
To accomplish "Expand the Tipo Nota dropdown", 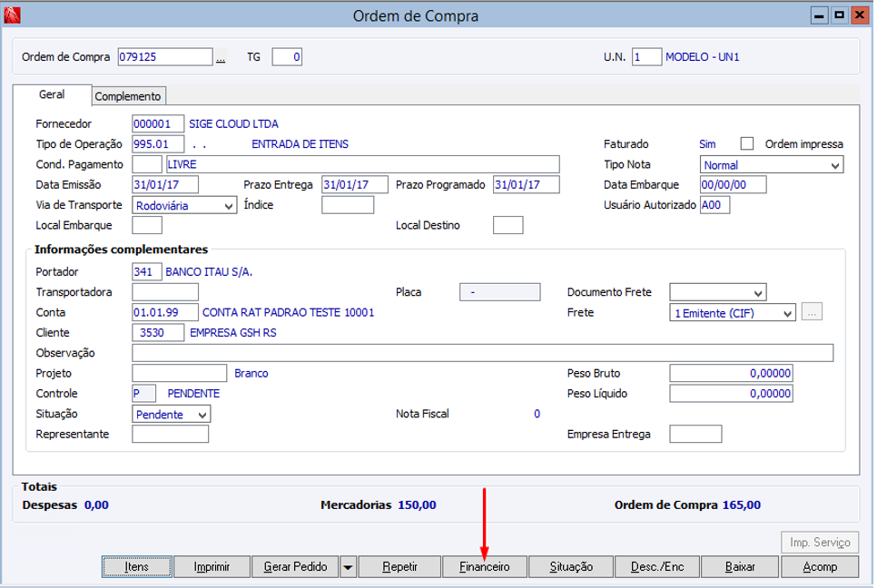I will [x=772, y=165].
